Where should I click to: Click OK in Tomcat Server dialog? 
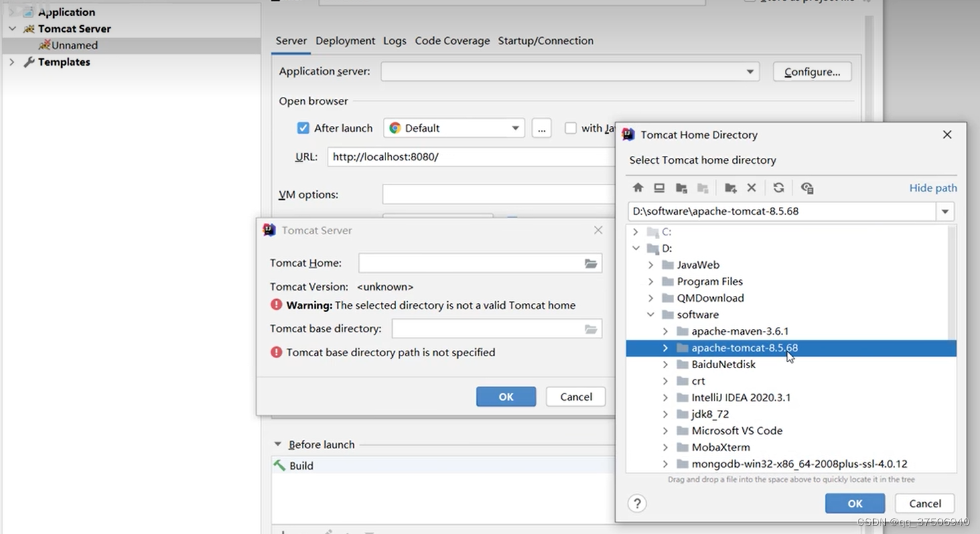coord(506,397)
